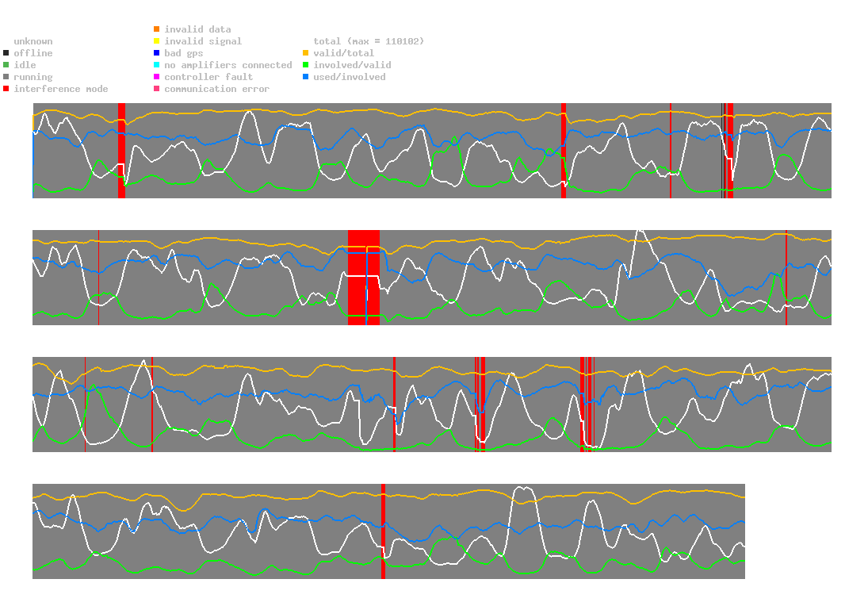Click the blue bad gps swatch
This screenshot has height=606, width=868.
[x=157, y=53]
